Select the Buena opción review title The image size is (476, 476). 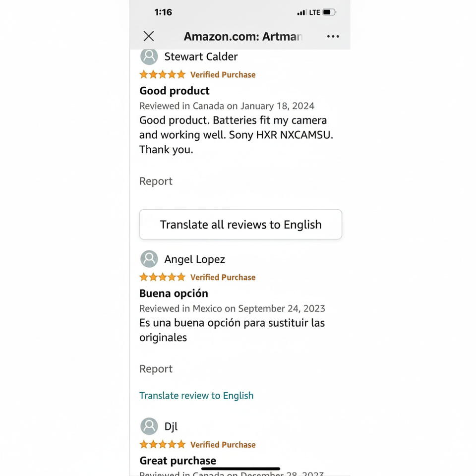tap(174, 293)
